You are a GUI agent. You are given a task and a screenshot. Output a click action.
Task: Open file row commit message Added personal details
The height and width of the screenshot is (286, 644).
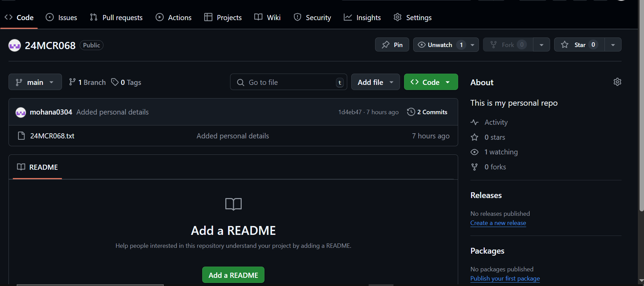tap(233, 136)
